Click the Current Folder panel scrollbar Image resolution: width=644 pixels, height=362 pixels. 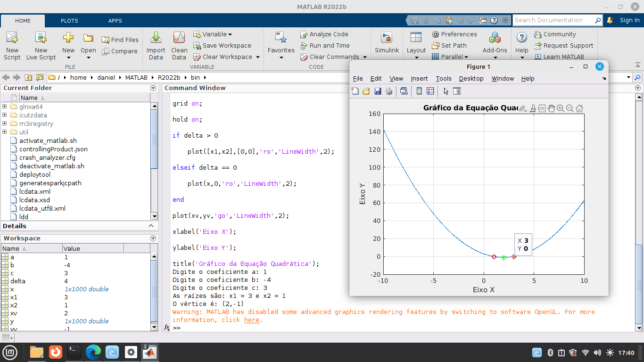[x=154, y=161]
